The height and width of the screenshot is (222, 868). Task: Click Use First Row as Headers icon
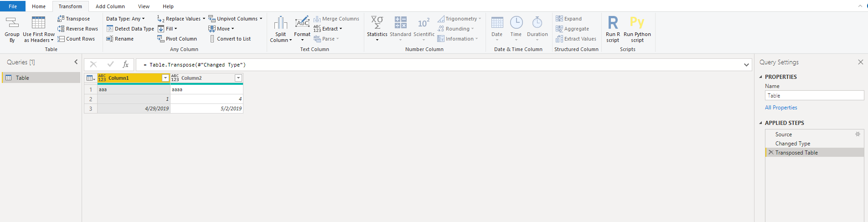(x=38, y=23)
